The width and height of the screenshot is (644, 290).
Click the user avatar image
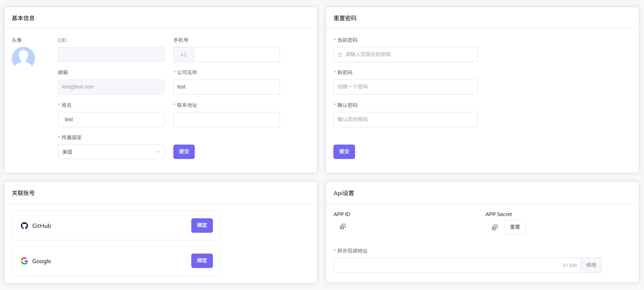pos(23,58)
